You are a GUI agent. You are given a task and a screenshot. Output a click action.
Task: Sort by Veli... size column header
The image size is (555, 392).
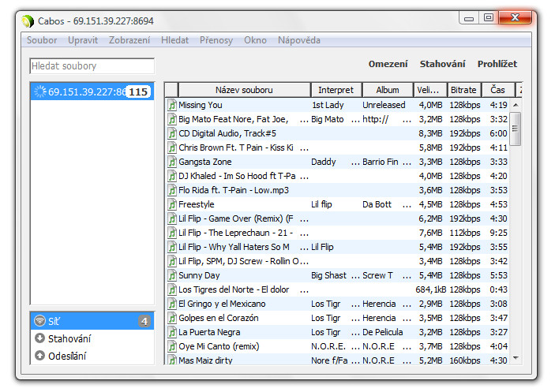430,90
